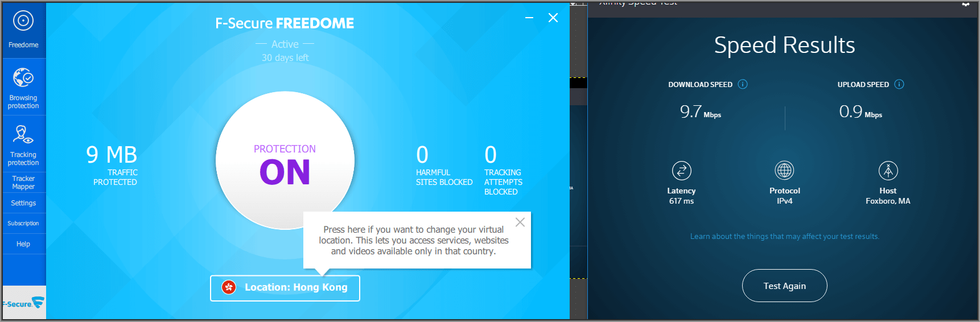
Task: Toggle the Protection ON circle button
Action: pos(285,160)
